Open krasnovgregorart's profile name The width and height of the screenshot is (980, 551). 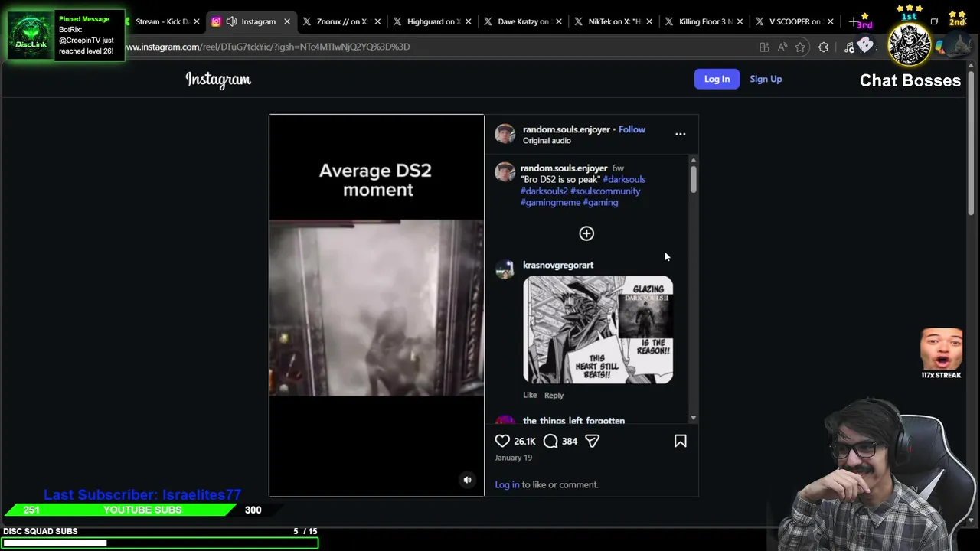(x=558, y=265)
